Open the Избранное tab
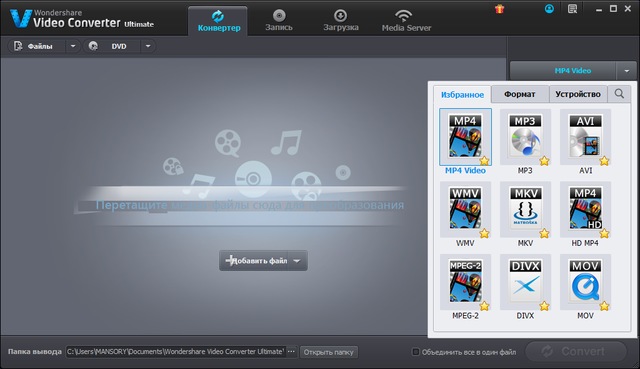 pos(462,94)
